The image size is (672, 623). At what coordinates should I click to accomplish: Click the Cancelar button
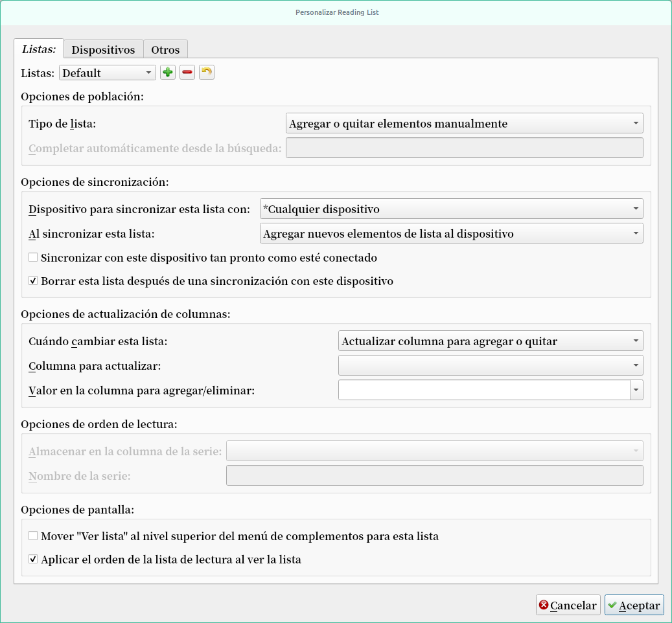[x=568, y=605]
